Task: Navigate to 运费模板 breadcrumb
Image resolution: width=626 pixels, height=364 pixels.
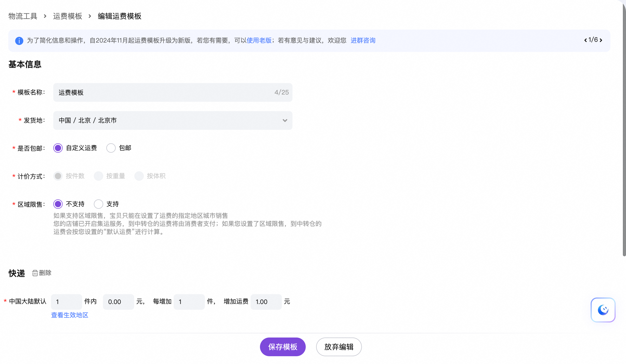Action: [x=68, y=16]
